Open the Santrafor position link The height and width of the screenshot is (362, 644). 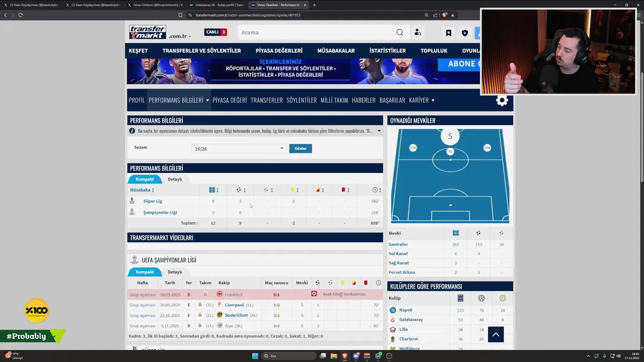[398, 244]
